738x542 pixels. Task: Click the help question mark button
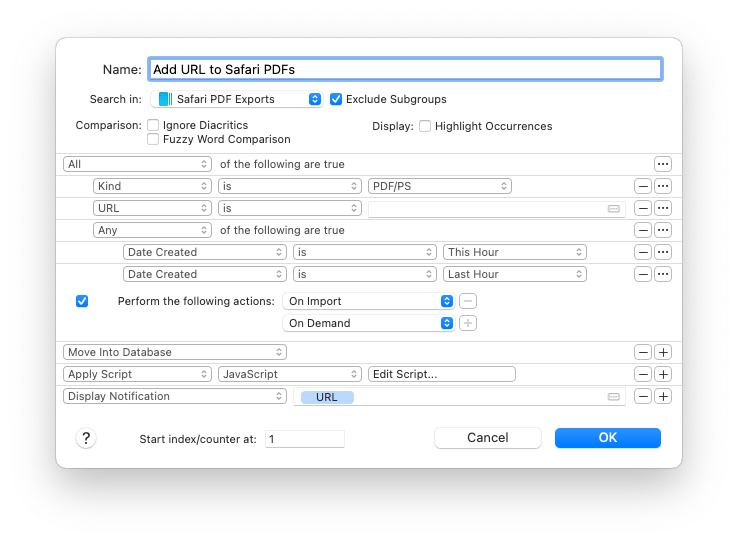(86, 438)
